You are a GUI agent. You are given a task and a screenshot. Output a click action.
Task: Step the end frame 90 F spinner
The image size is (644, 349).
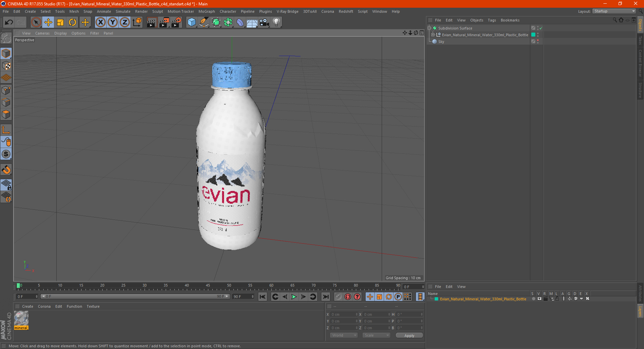coord(253,297)
